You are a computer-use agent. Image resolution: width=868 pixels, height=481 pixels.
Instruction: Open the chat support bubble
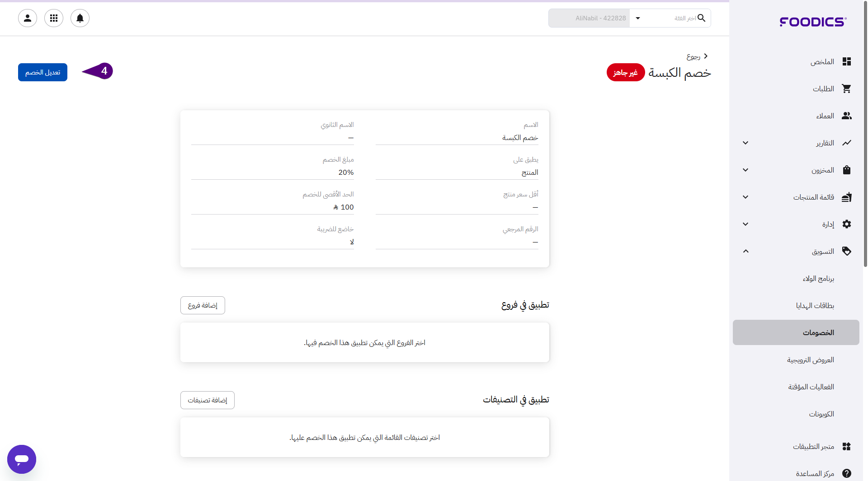click(x=22, y=459)
